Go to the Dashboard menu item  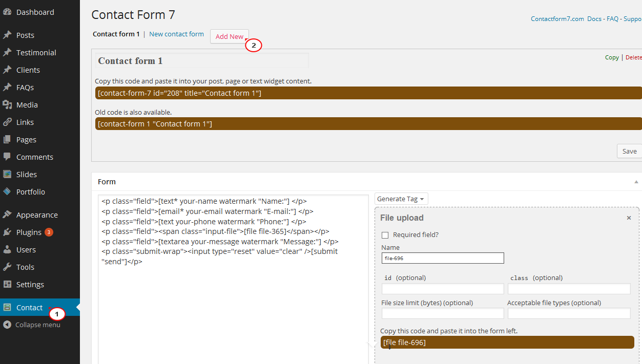point(35,12)
